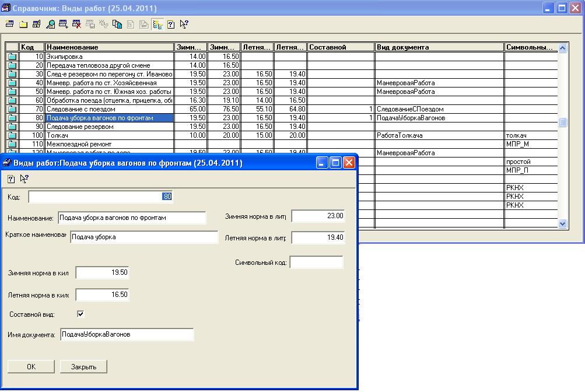Click the Код column header
This screenshot has width=585, height=392.
pos(31,47)
